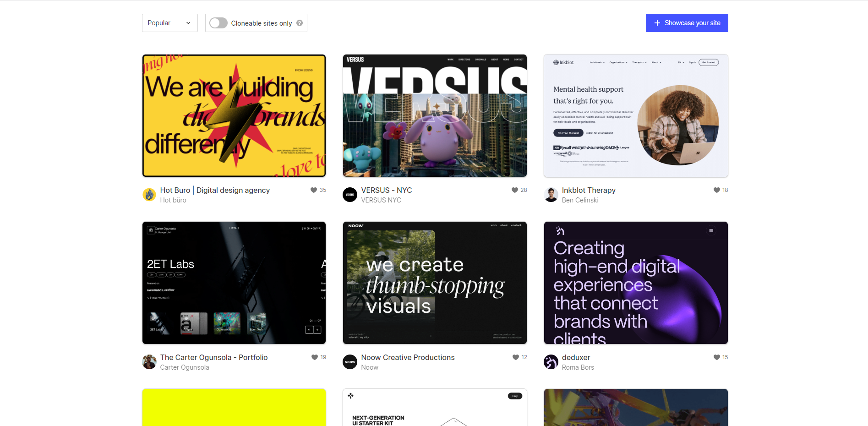Click the Hot büro author avatar
The height and width of the screenshot is (426, 868).
149,195
